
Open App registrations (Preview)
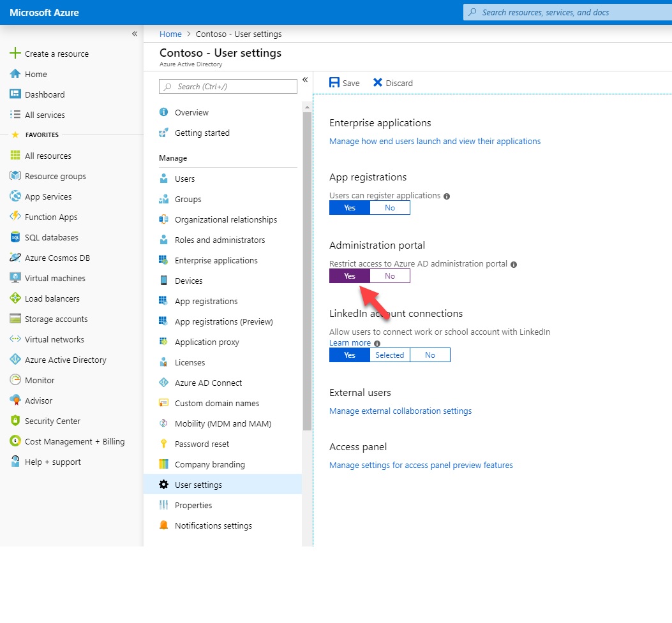tap(223, 321)
